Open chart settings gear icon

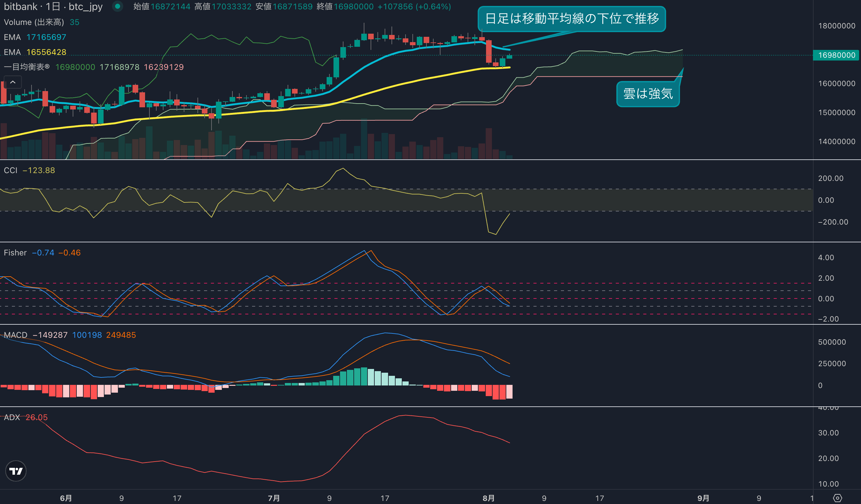click(837, 498)
